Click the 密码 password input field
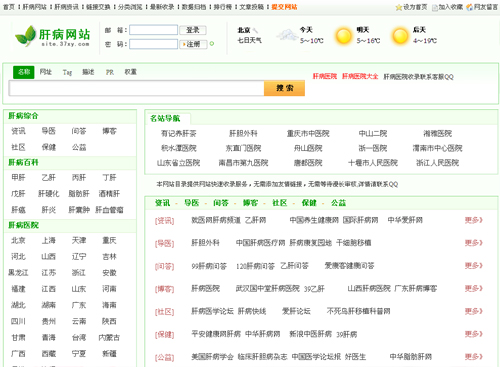 pyautogui.click(x=153, y=44)
